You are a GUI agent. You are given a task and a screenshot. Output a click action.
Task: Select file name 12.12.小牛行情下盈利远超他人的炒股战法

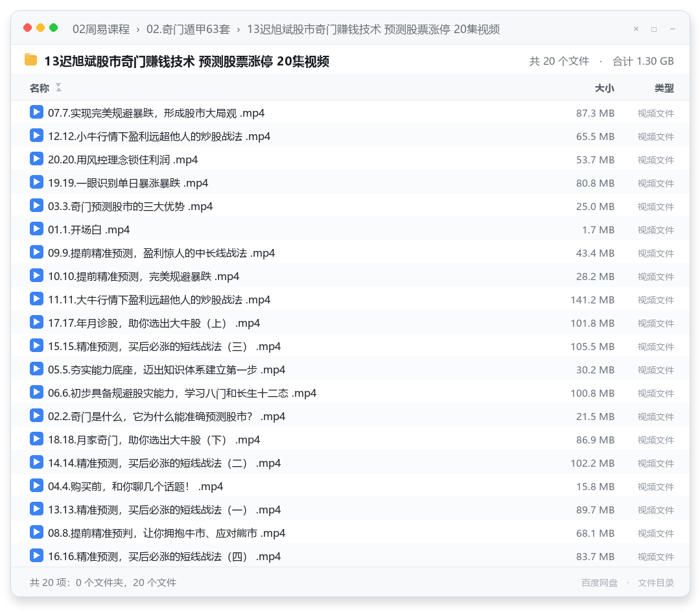tap(159, 137)
